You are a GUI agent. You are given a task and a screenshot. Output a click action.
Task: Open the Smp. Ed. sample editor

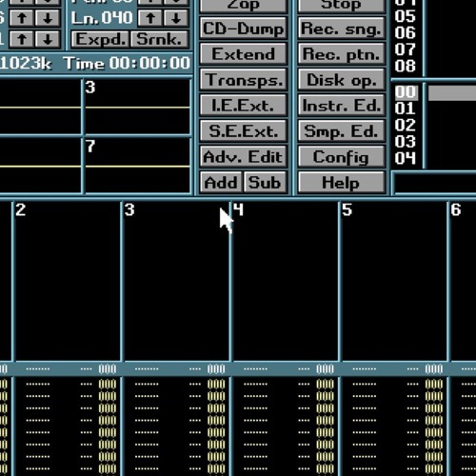pos(342,130)
